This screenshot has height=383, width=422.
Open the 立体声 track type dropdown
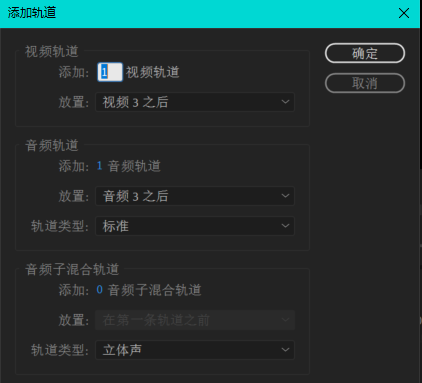(195, 350)
